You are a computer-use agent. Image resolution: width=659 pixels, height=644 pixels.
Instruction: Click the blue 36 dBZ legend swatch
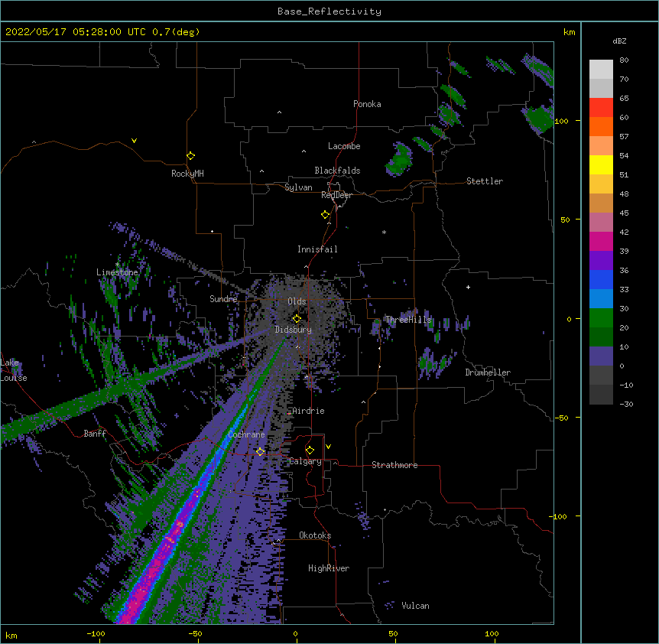tap(601, 279)
